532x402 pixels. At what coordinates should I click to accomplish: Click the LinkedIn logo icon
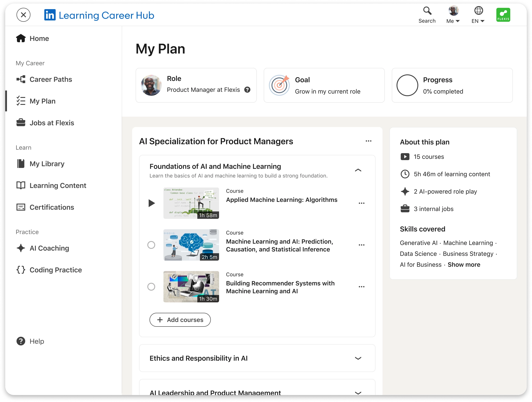[x=50, y=15]
